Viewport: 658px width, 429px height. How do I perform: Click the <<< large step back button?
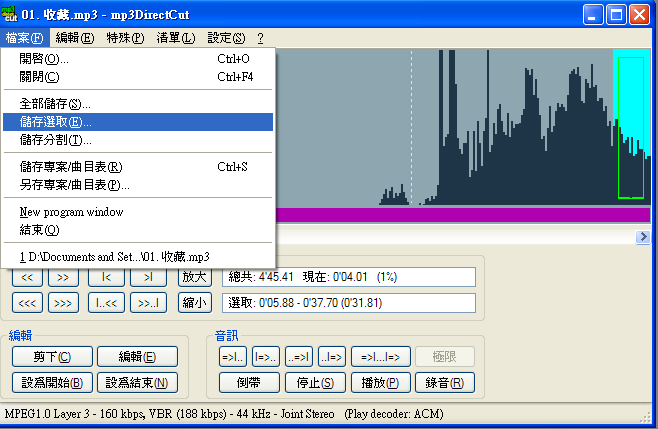click(x=27, y=302)
